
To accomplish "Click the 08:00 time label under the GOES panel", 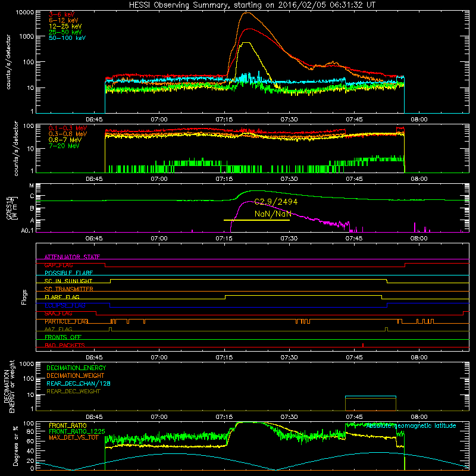I will (419, 239).
